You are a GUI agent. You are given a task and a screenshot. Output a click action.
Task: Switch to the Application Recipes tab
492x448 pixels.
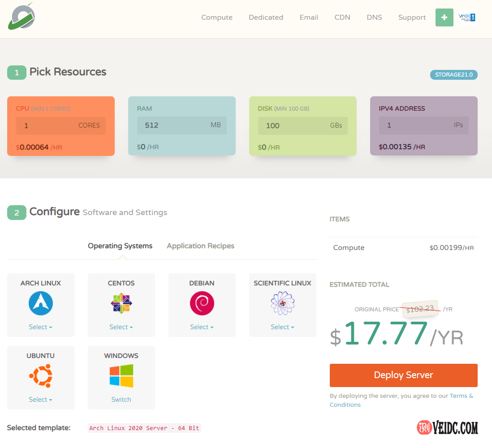coord(200,246)
